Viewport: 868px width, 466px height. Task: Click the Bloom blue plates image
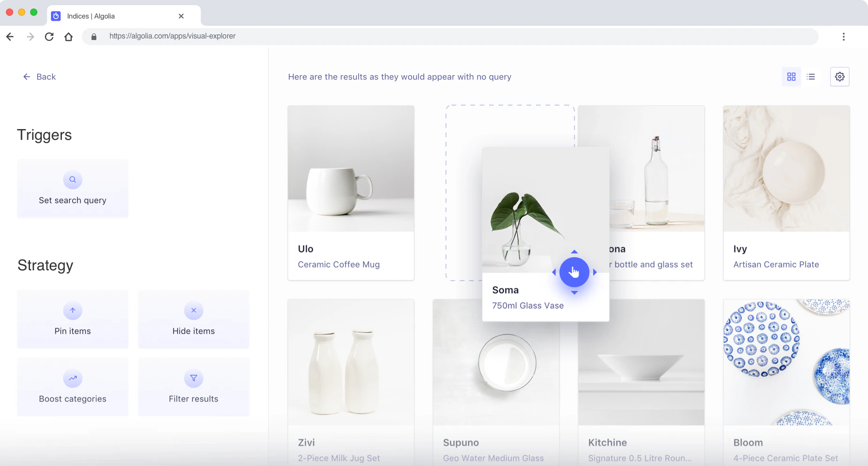click(786, 362)
